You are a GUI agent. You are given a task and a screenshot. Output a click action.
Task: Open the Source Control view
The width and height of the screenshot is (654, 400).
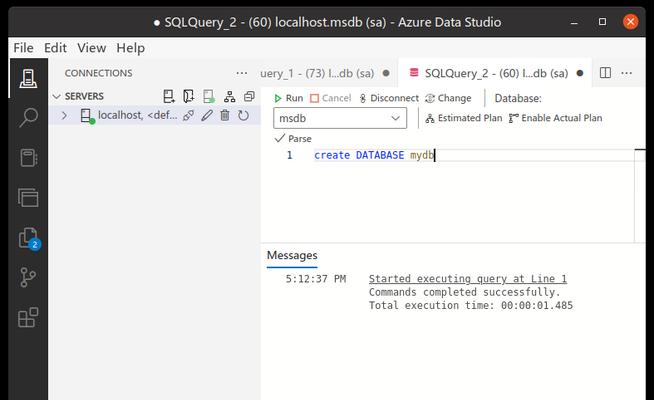pyautogui.click(x=28, y=277)
